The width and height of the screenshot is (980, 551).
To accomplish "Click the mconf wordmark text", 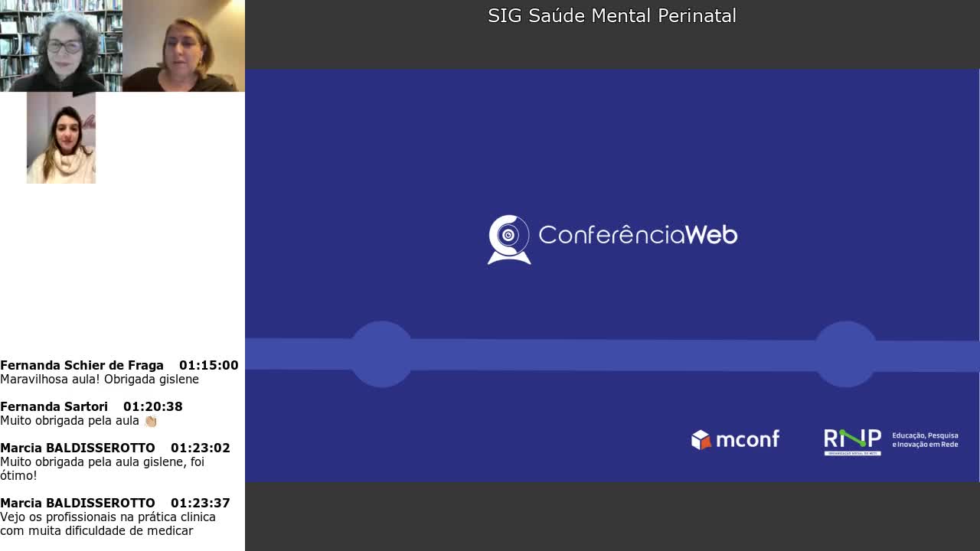I will pyautogui.click(x=747, y=439).
